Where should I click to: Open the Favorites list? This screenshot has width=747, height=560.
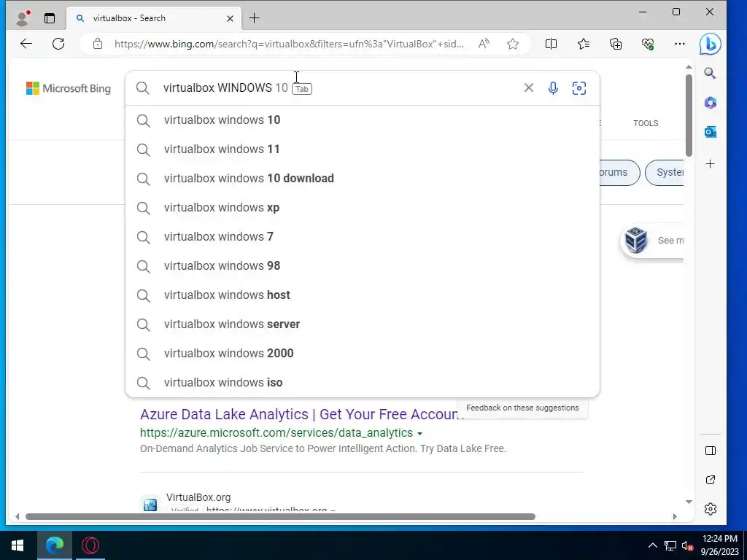583,44
